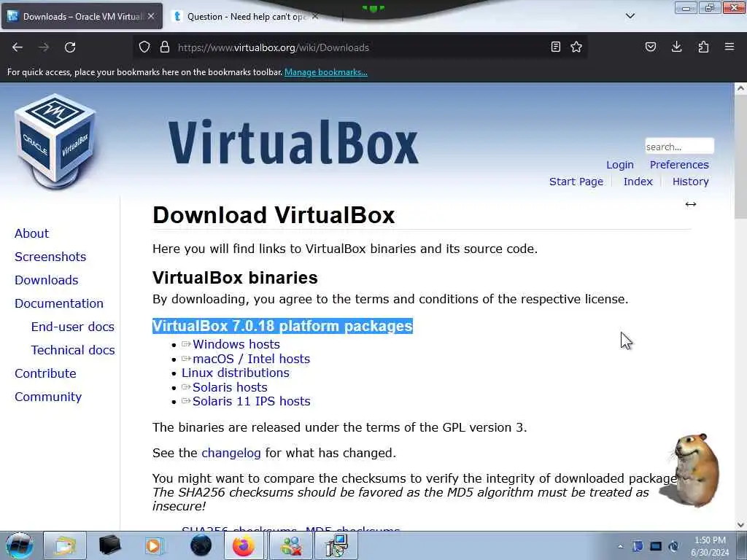Screen dimensions: 747x560
Task: Click the double-arrow width toggle icon
Action: (x=691, y=204)
